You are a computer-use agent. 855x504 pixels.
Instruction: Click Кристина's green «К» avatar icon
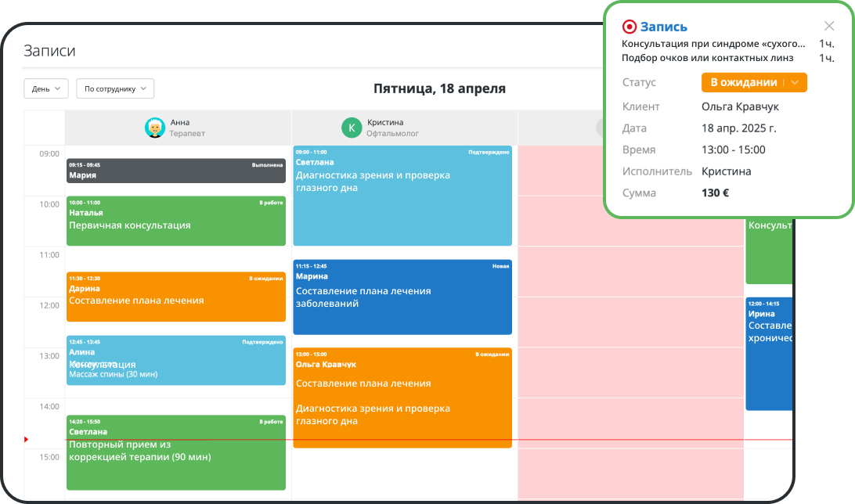(x=352, y=127)
